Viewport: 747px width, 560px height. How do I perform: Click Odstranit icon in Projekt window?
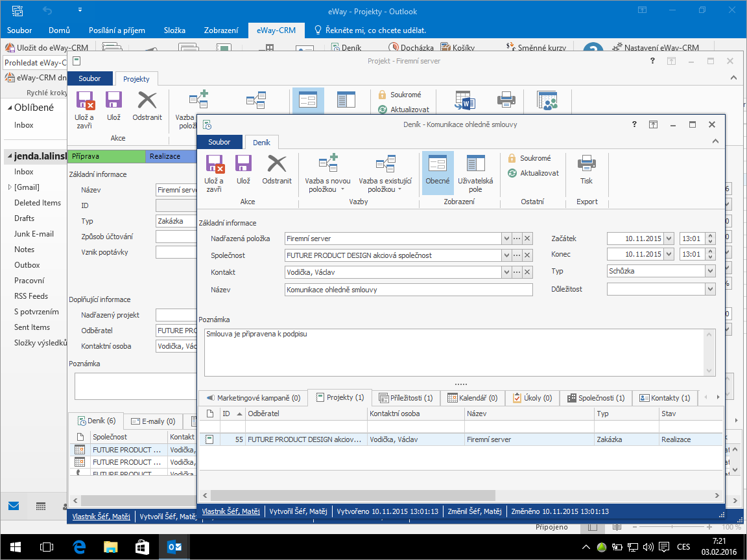(x=147, y=107)
